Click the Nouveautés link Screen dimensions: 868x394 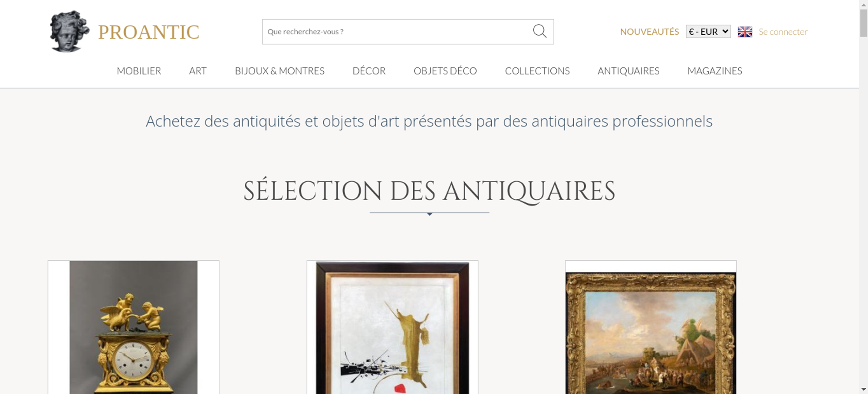[649, 32]
